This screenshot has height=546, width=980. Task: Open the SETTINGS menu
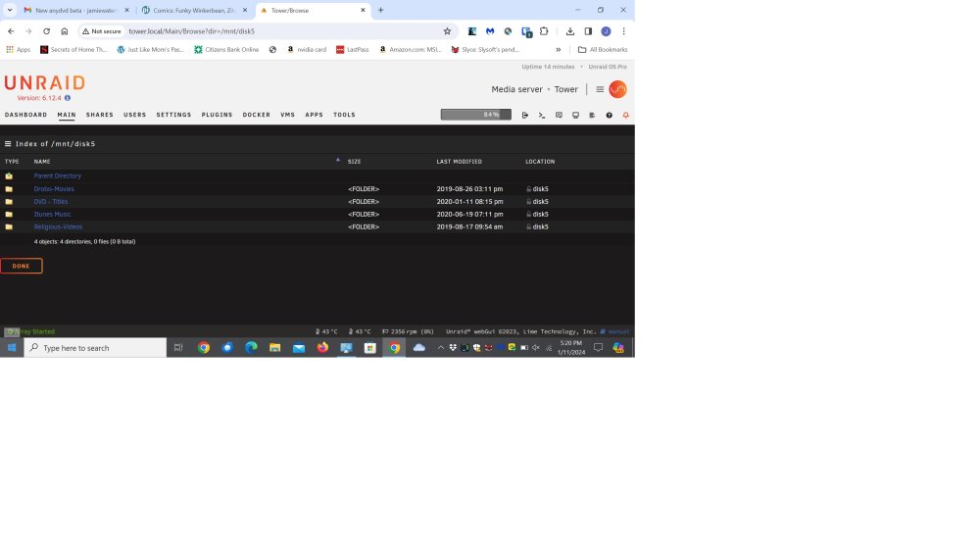pyautogui.click(x=173, y=115)
